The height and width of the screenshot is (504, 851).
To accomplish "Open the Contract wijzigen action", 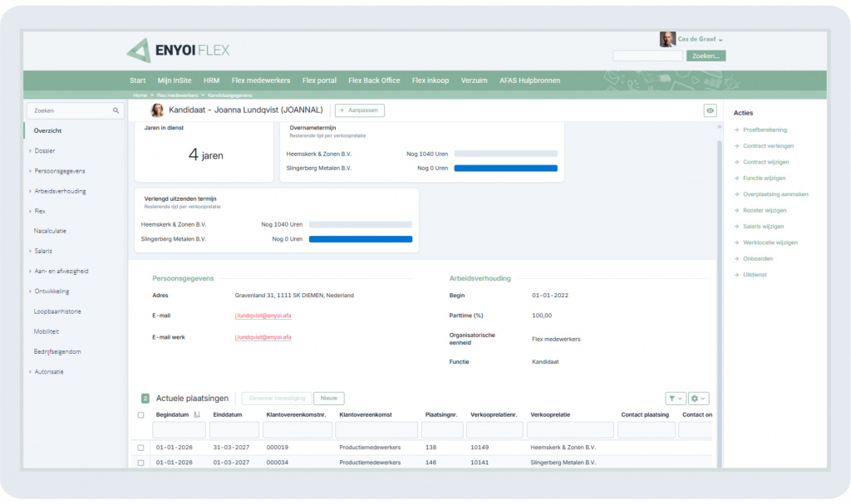I will pyautogui.click(x=765, y=162).
